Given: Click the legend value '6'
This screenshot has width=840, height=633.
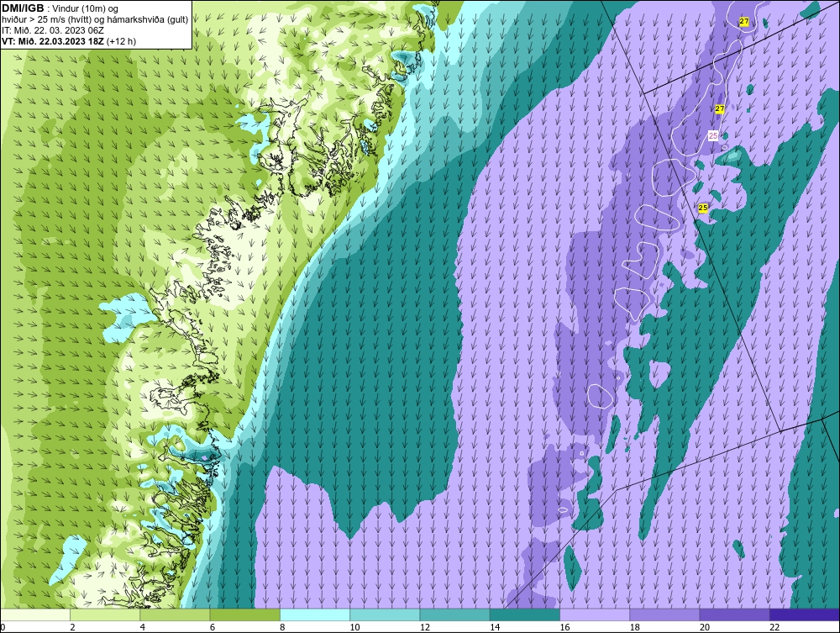Looking at the screenshot, I should pyautogui.click(x=213, y=628).
